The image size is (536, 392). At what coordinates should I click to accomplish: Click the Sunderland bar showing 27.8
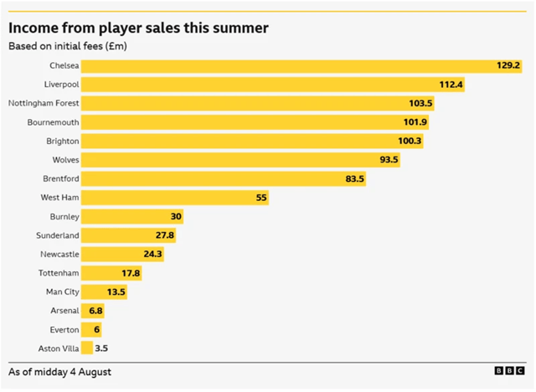128,235
